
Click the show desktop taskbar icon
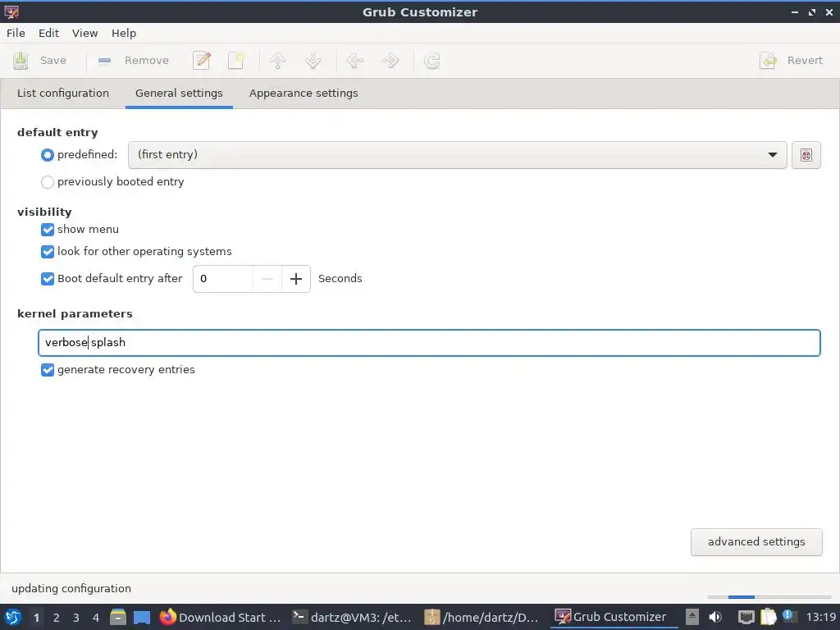coord(142,617)
